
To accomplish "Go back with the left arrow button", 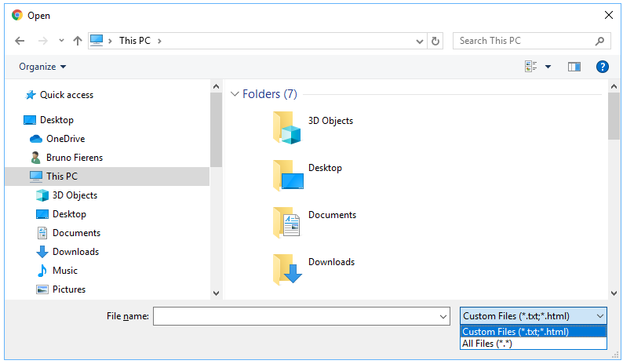I will (x=20, y=41).
